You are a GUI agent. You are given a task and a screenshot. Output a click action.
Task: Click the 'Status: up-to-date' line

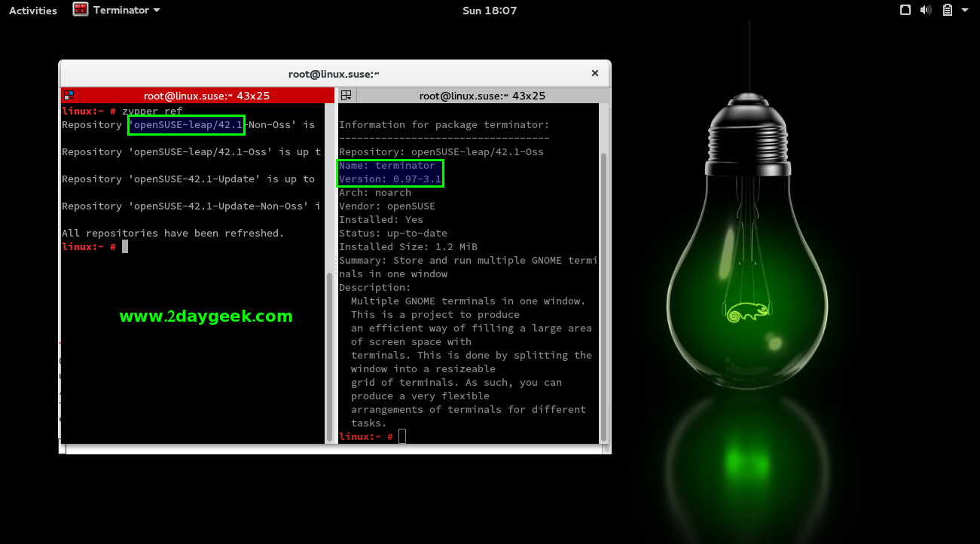pyautogui.click(x=393, y=233)
